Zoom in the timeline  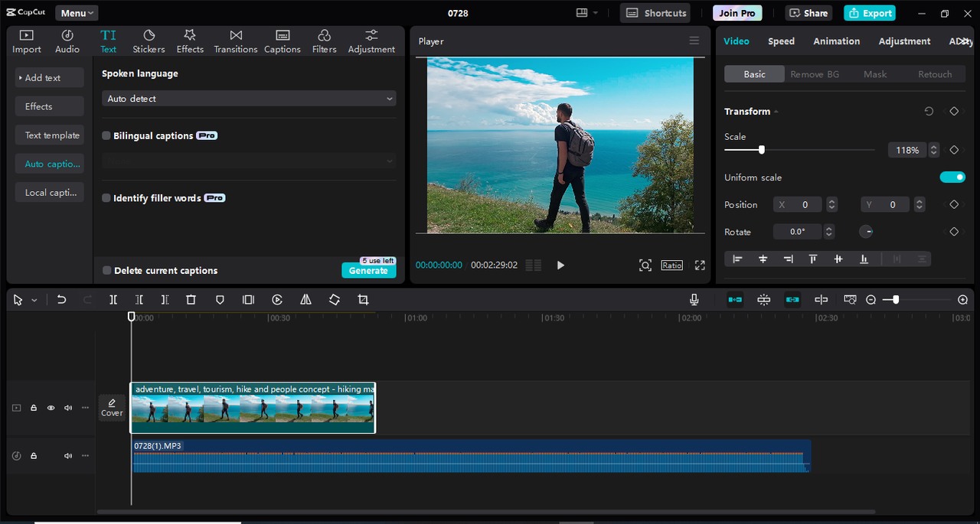[963, 300]
